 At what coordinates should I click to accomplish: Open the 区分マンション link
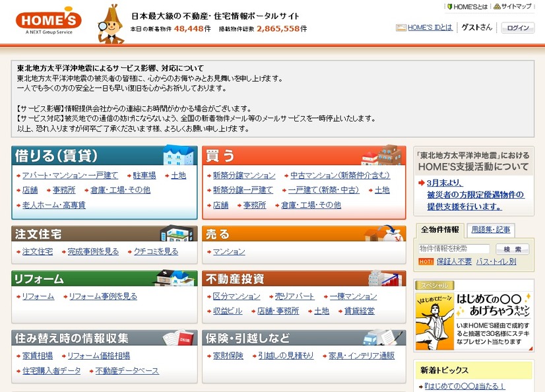coord(236,296)
